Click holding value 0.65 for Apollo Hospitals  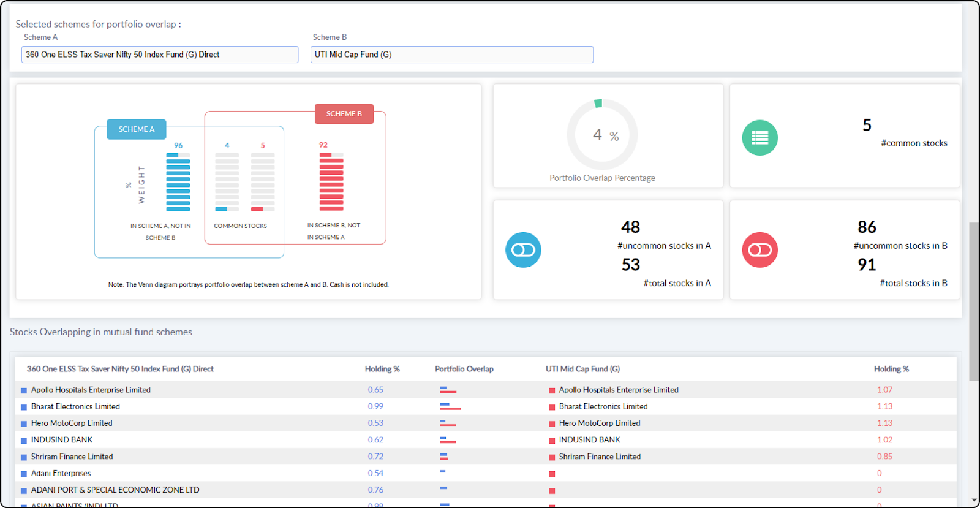pyautogui.click(x=375, y=390)
